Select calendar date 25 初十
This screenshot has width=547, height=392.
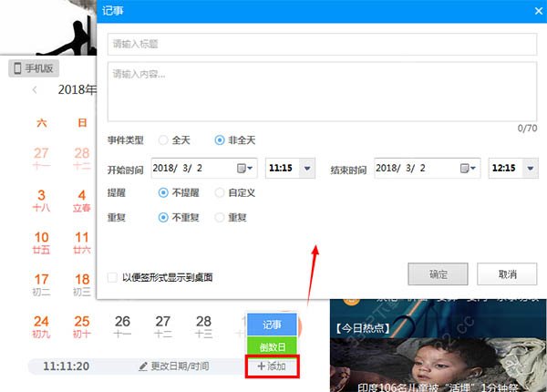82,326
